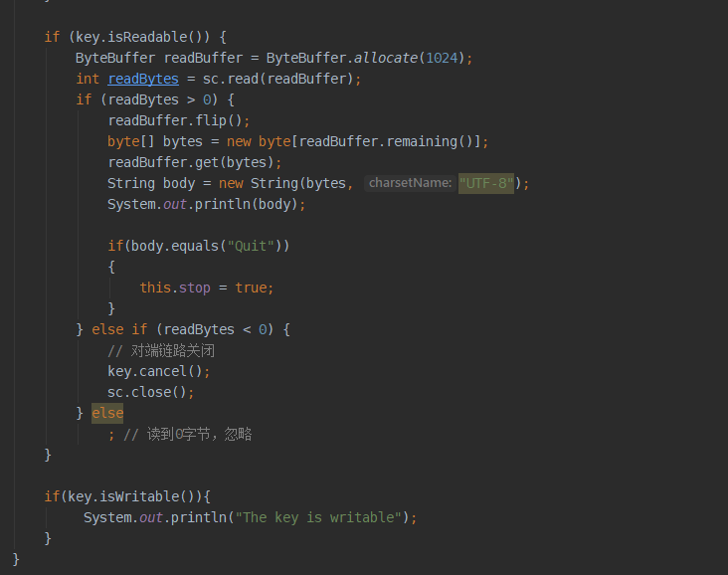Click readBuffer.get(bytes) statement
728x575 pixels.
click(195, 162)
